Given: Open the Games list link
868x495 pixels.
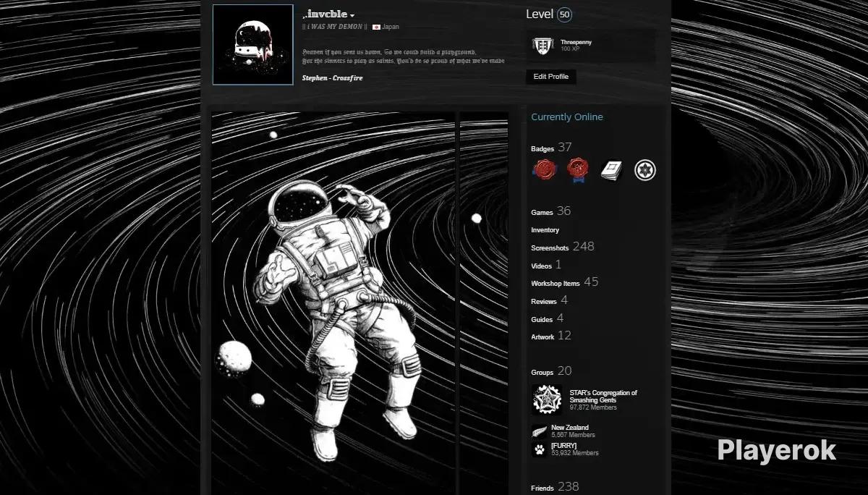Looking at the screenshot, I should 542,213.
